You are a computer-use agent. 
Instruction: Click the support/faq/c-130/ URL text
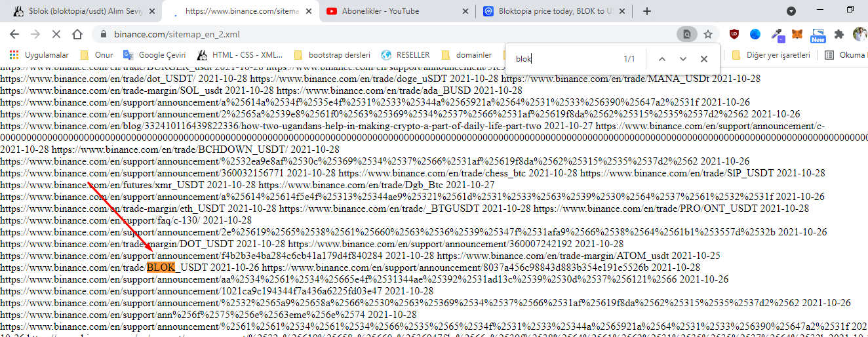(100, 220)
